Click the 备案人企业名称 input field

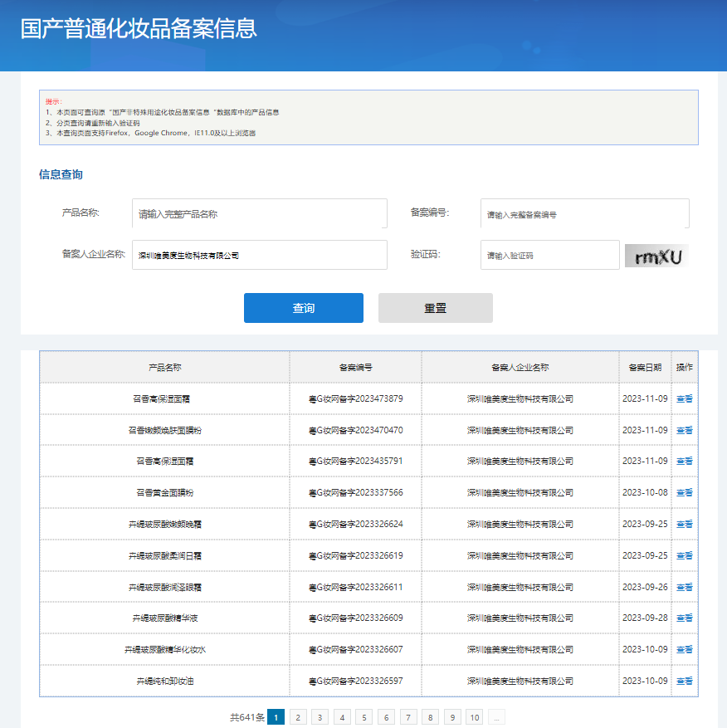click(x=259, y=255)
